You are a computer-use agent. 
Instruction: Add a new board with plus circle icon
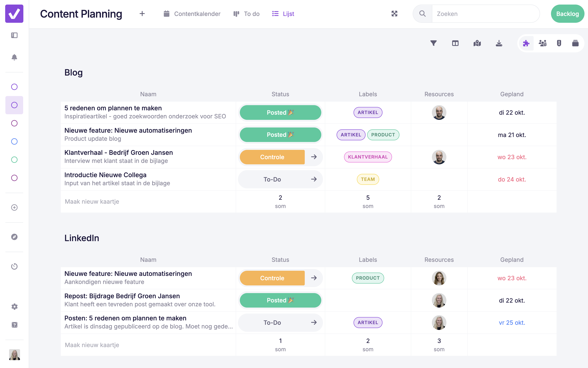(14, 207)
